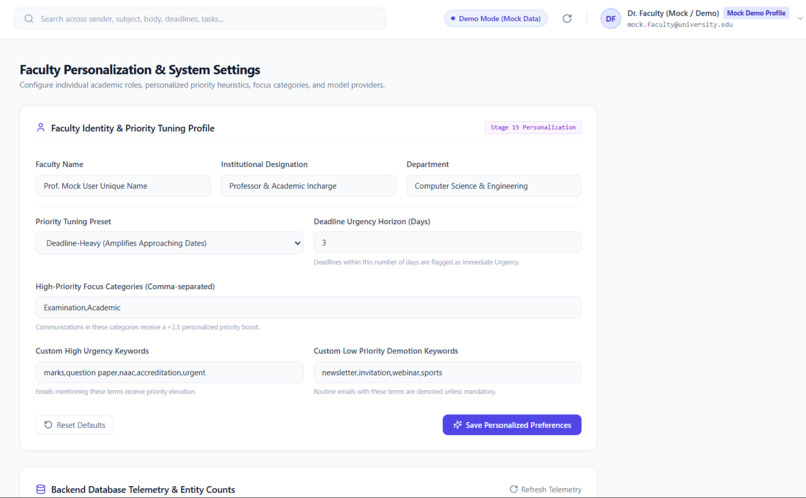Click Save Personalized Preferences button

512,425
